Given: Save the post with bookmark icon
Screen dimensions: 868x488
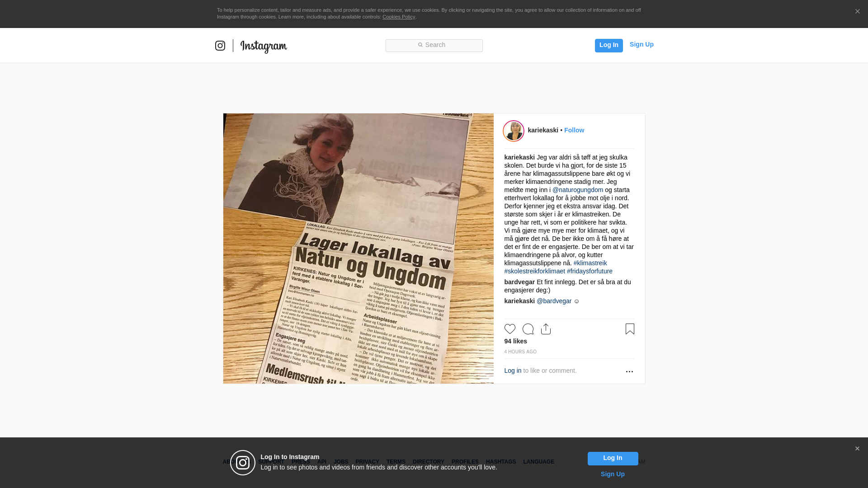Looking at the screenshot, I should pos(630,329).
